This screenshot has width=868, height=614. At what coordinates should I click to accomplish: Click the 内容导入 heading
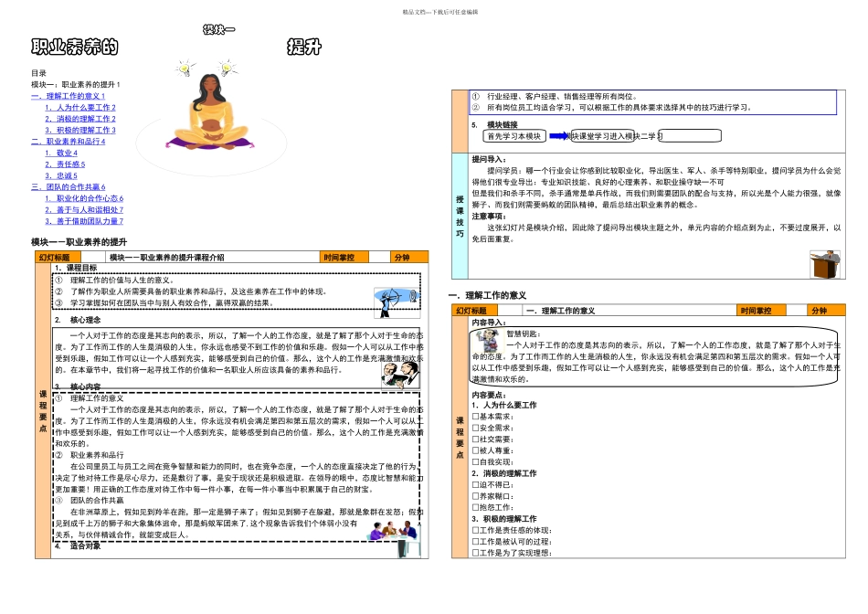(x=489, y=323)
